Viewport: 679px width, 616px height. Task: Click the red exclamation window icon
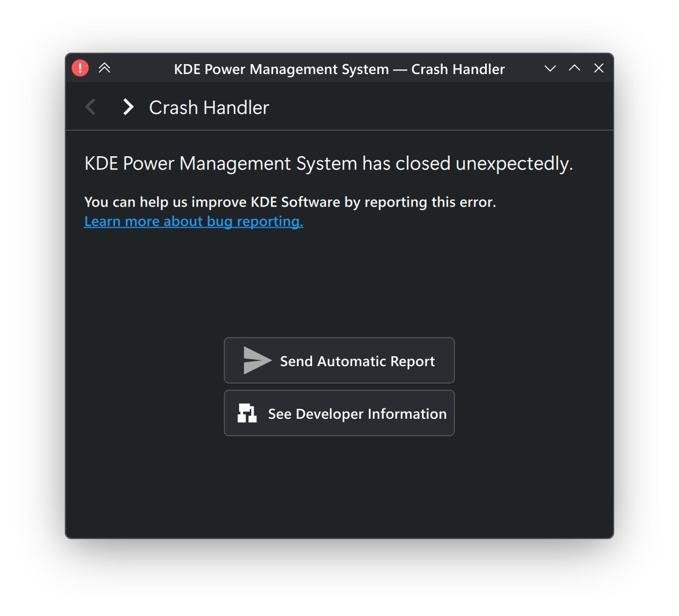pyautogui.click(x=80, y=68)
